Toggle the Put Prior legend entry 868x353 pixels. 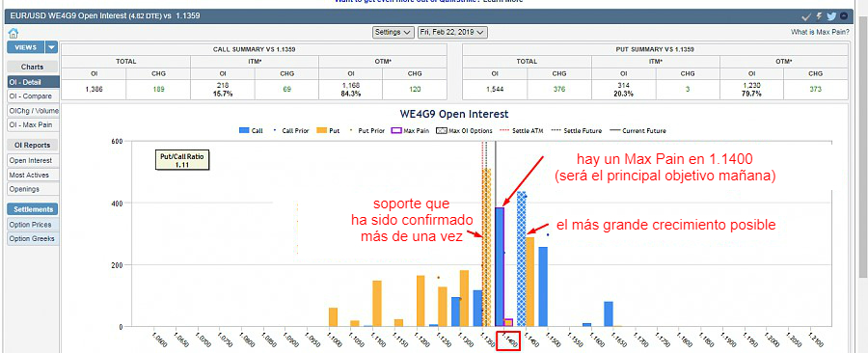pyautogui.click(x=367, y=131)
